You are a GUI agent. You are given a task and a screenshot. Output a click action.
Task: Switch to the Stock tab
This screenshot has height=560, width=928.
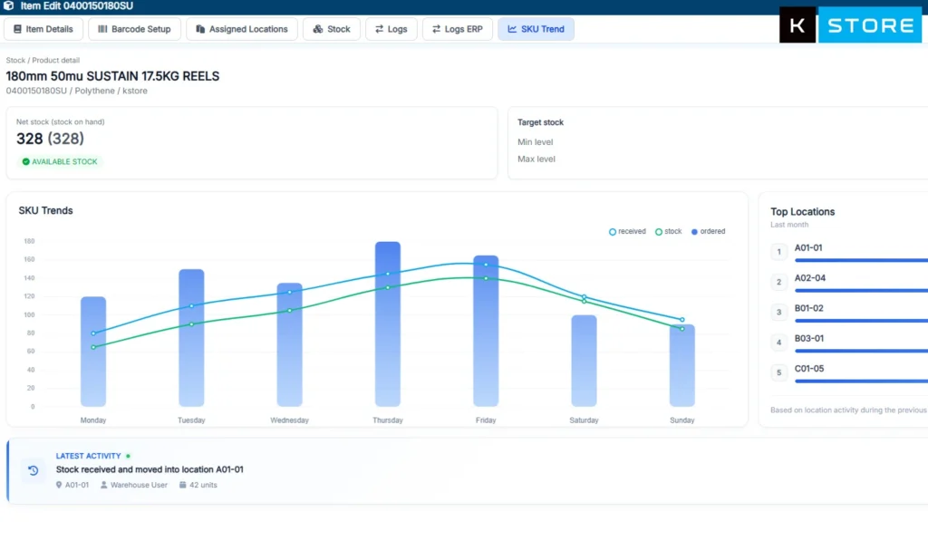click(332, 29)
